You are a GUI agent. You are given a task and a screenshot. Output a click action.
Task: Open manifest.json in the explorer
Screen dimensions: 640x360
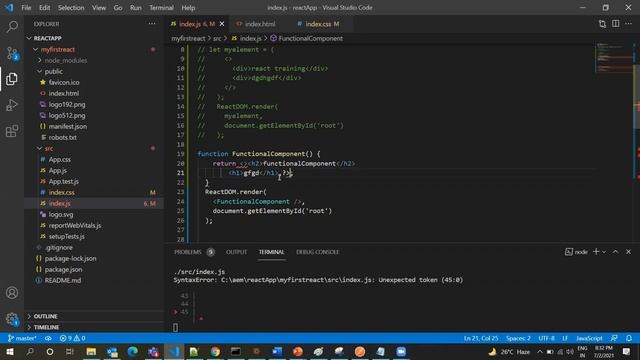pyautogui.click(x=67, y=127)
